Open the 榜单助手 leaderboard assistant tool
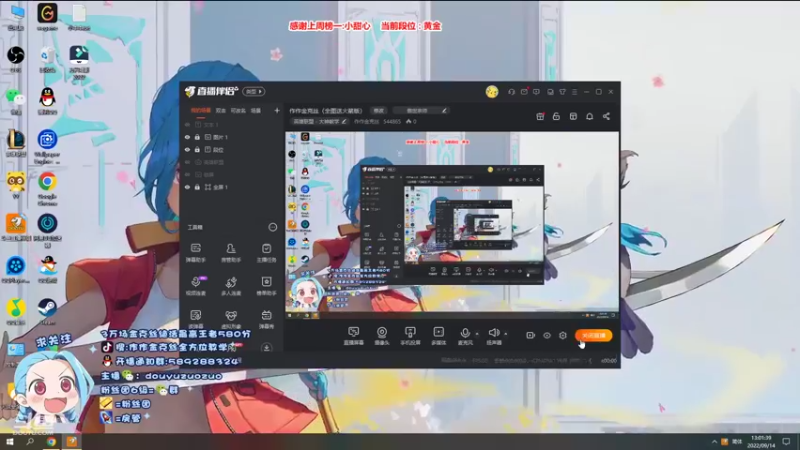The height and width of the screenshot is (450, 800). pyautogui.click(x=266, y=286)
